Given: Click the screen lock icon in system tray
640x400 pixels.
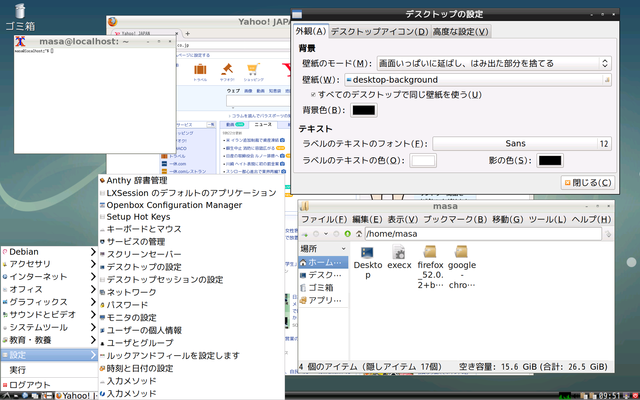Looking at the screenshot, I should (x=626, y=396).
